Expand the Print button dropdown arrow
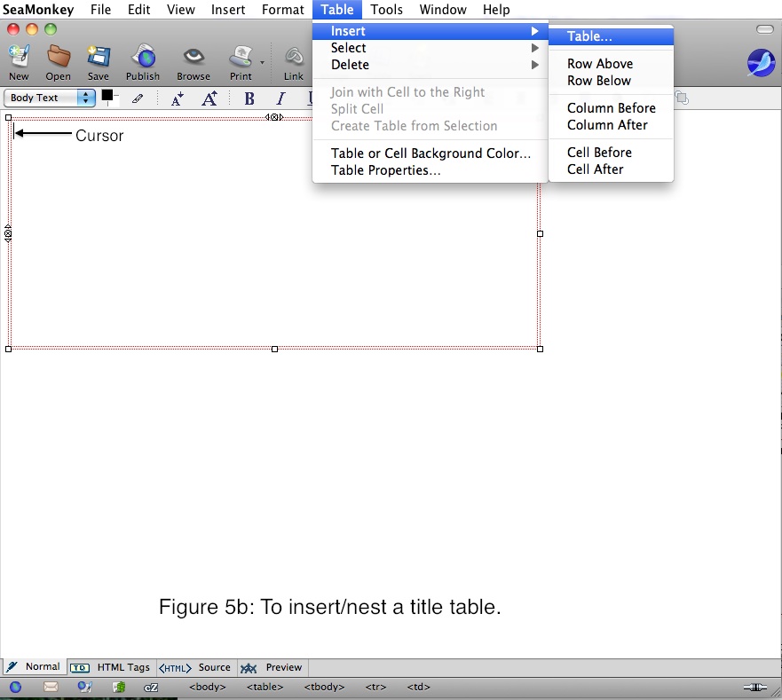 [x=262, y=62]
